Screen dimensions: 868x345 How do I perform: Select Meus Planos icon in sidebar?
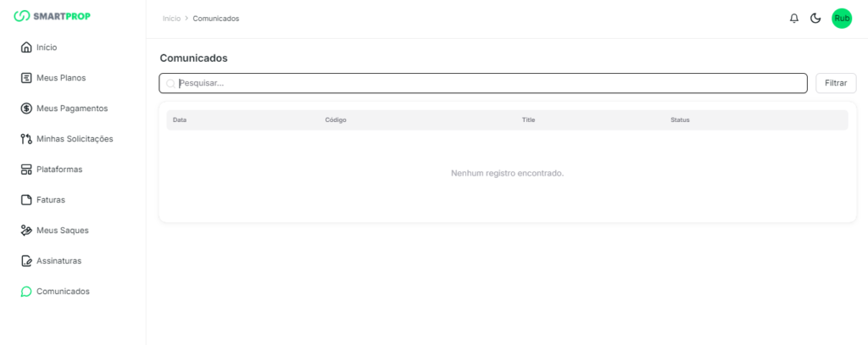pos(26,78)
